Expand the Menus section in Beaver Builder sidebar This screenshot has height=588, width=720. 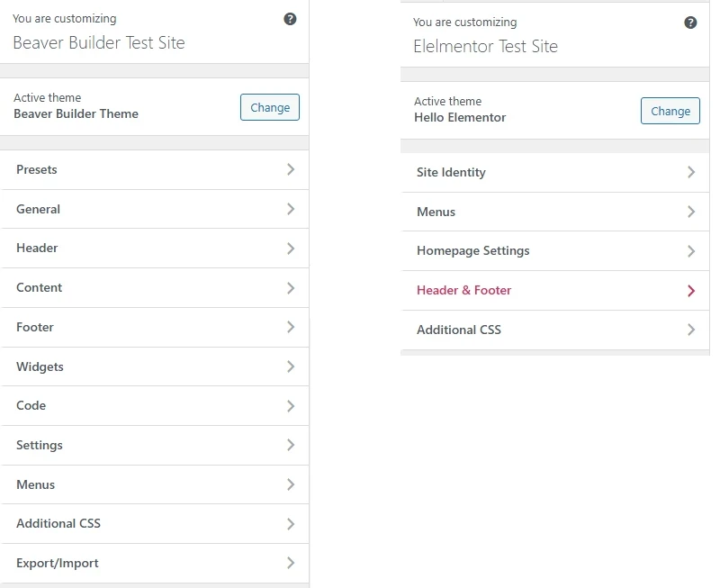291,484
